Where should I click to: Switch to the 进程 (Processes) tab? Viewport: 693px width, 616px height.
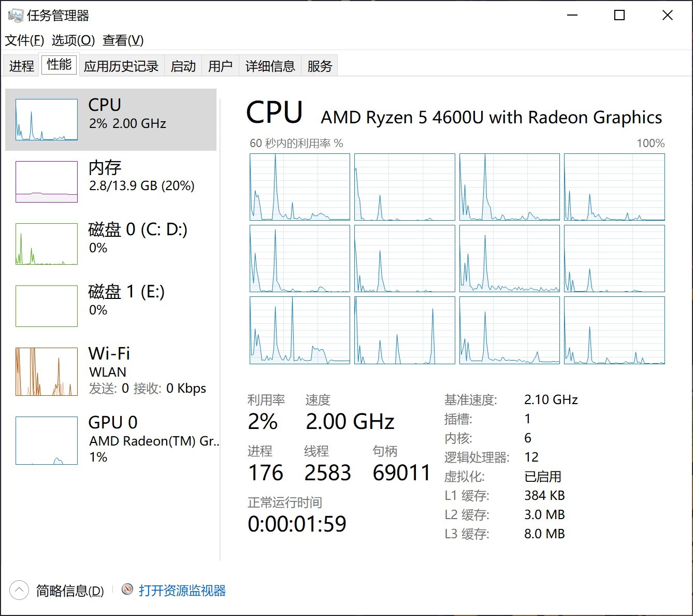(21, 66)
